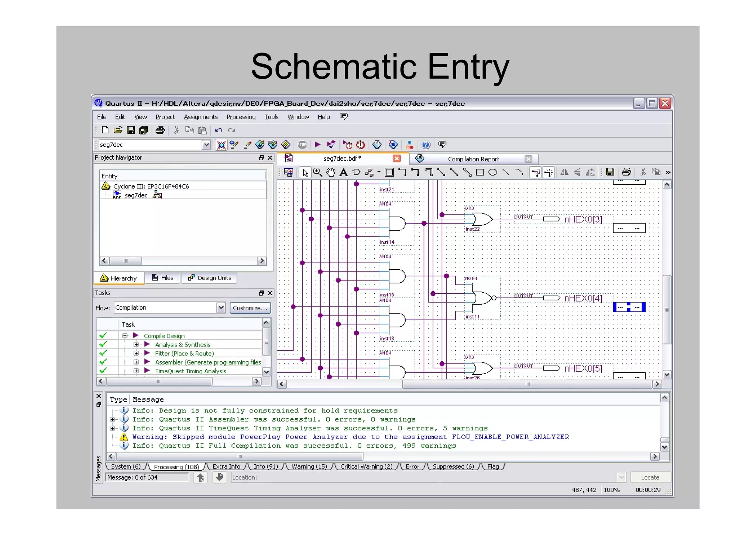Expand the Quartus II Assembler message
The image size is (756, 535).
point(112,419)
